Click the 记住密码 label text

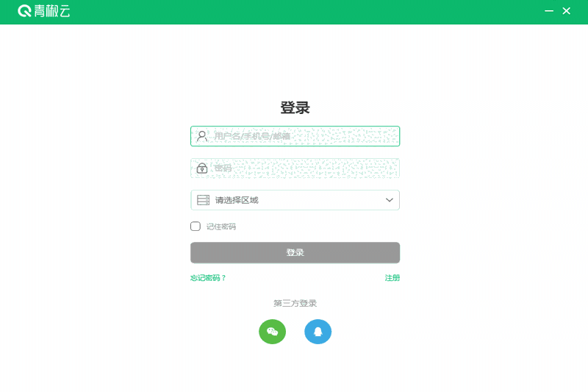(x=221, y=227)
